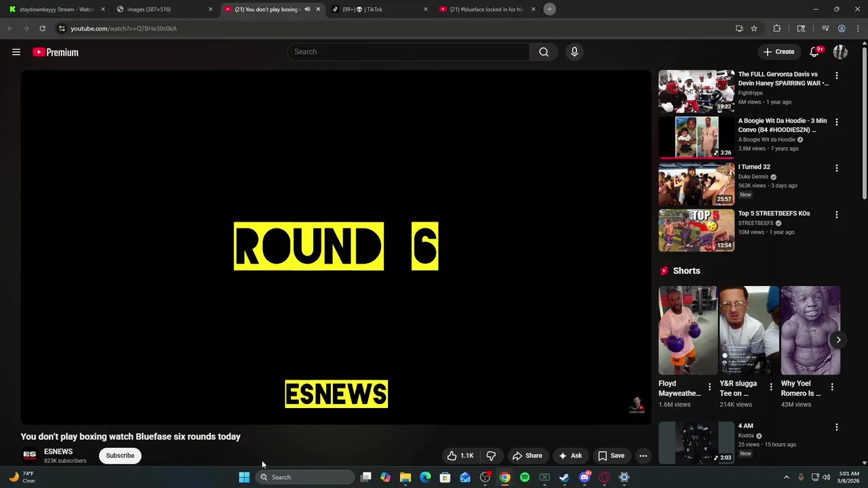Open Chrome extensions puzzle icon
Image resolution: width=868 pixels, height=488 pixels.
pyautogui.click(x=777, y=28)
